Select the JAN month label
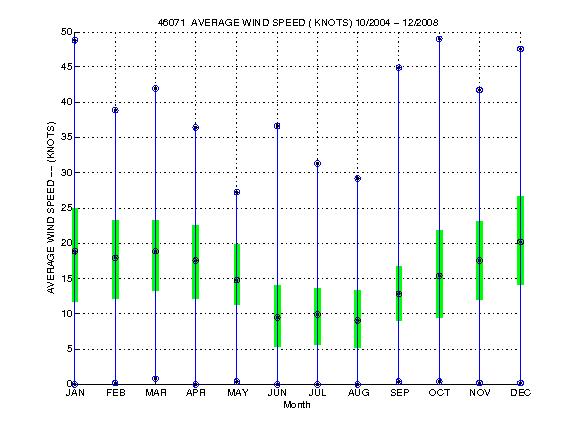This screenshot has height=432, width=576. click(x=75, y=393)
